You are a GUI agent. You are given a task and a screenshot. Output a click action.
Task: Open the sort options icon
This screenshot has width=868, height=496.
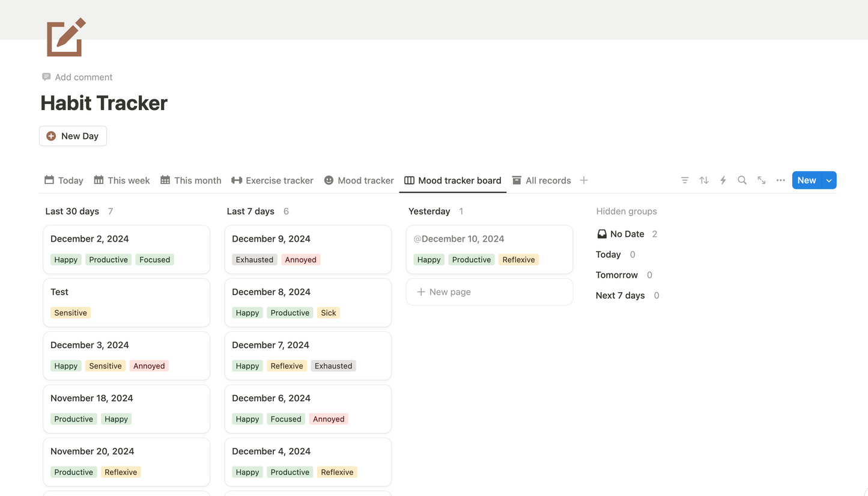tap(703, 180)
